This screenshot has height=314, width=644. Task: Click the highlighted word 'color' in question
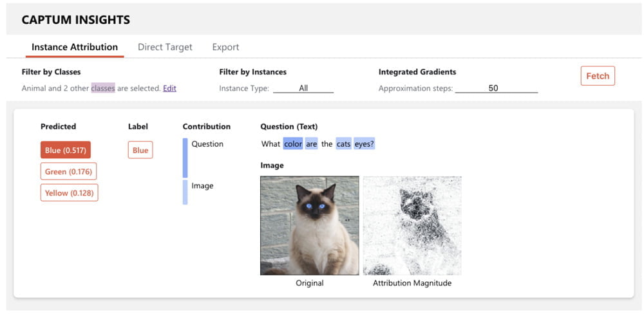[293, 144]
